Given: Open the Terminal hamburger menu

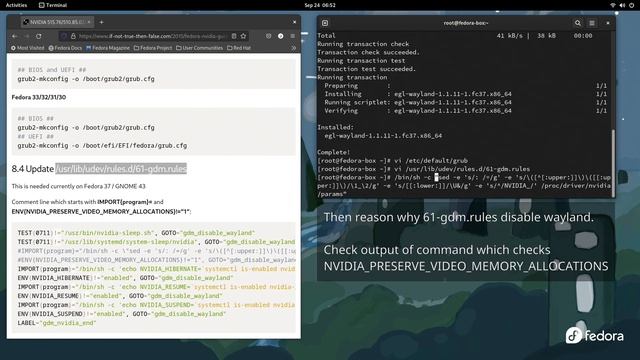Looking at the screenshot, I should click(592, 23).
